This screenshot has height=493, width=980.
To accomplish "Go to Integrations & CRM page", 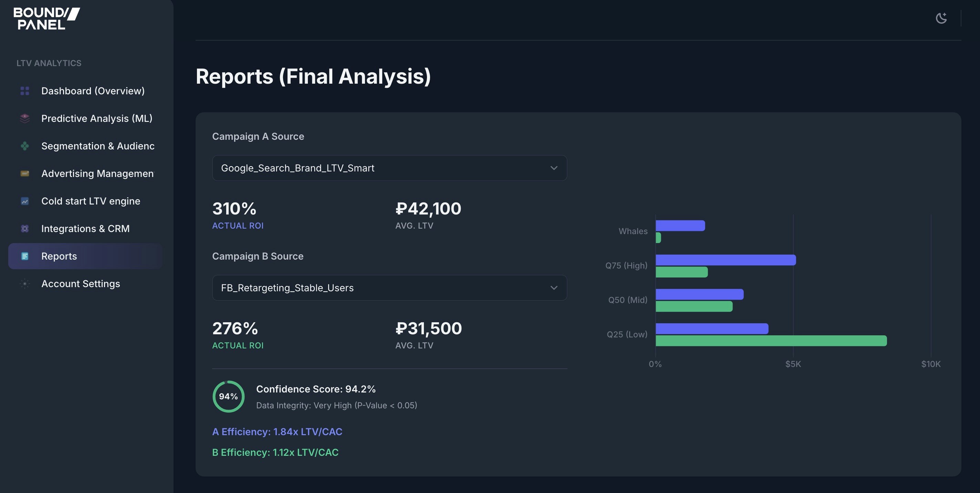I will point(85,229).
